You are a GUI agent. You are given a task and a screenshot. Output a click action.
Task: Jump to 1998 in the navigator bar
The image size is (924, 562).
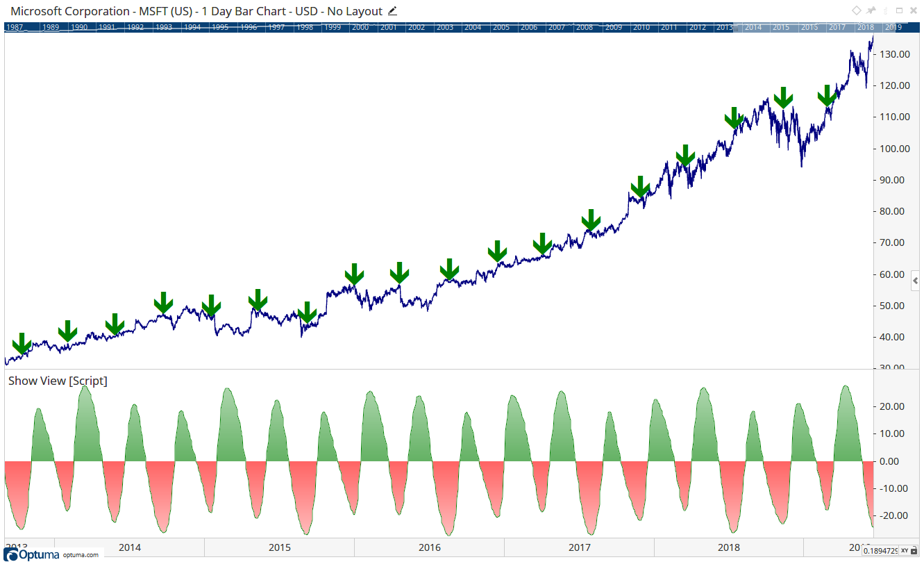pyautogui.click(x=304, y=27)
